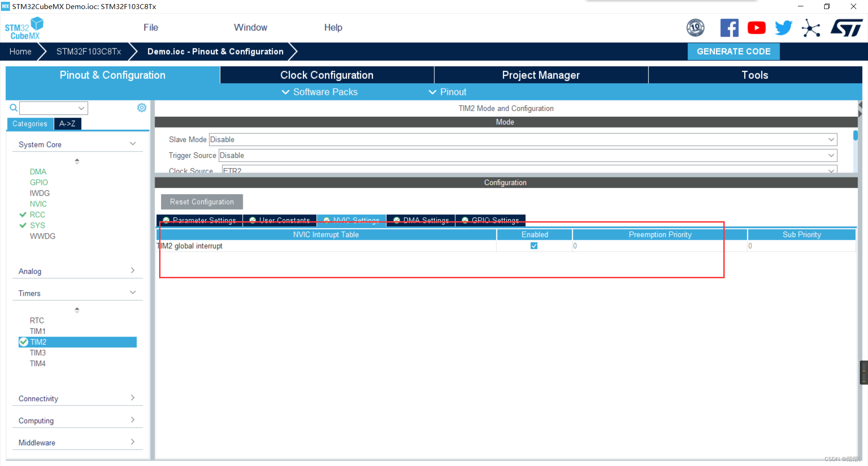Select NVIC in System Core

[x=38, y=204]
